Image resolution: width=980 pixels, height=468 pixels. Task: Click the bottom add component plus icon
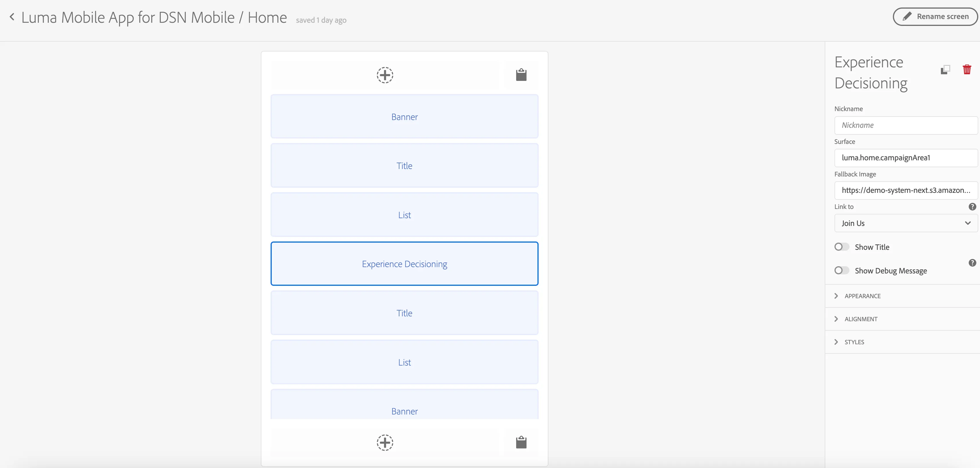(x=385, y=442)
